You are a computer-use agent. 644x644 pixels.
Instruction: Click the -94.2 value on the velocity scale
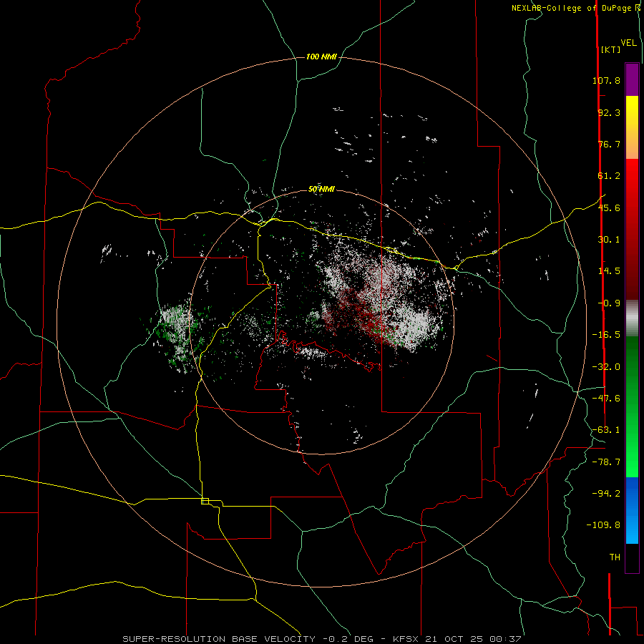[x=606, y=494]
